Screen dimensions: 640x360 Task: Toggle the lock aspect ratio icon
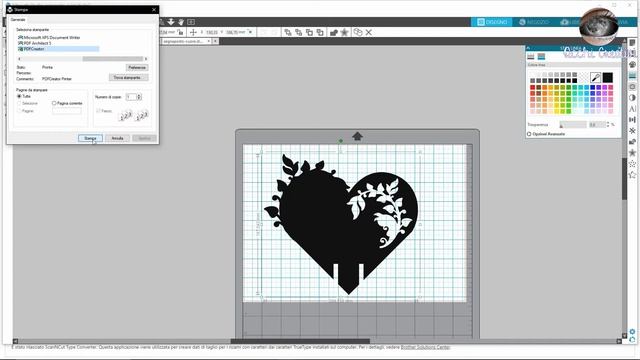180,32
